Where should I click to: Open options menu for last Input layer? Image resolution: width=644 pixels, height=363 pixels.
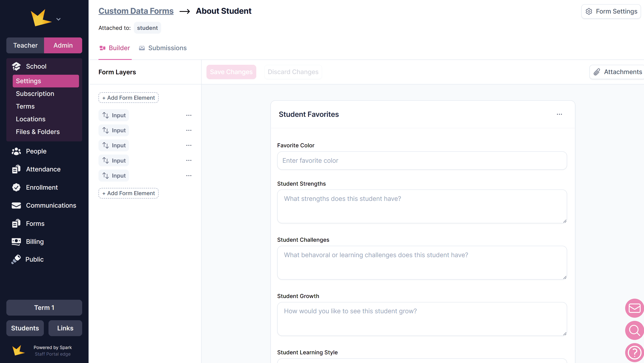[188, 176]
